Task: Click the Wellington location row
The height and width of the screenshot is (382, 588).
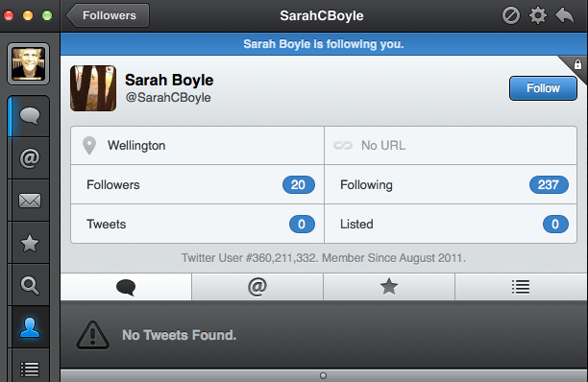Action: coord(197,145)
